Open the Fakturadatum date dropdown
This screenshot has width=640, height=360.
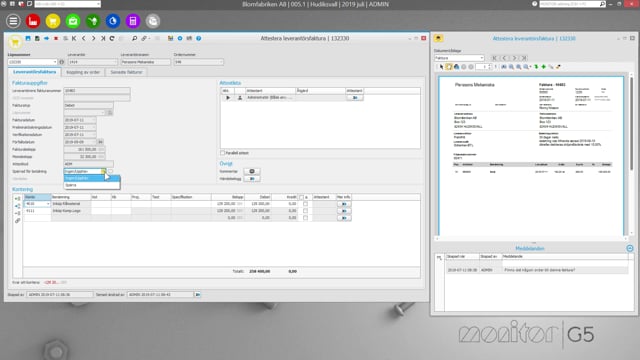point(94,120)
